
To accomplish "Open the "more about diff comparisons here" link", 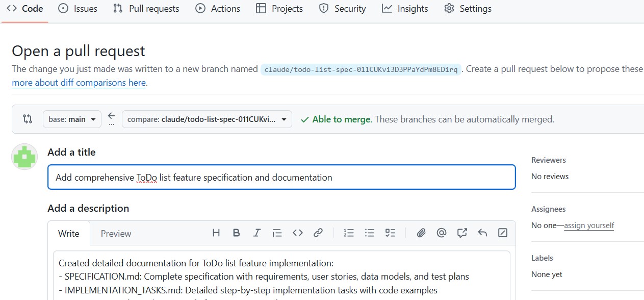I will pos(79,83).
